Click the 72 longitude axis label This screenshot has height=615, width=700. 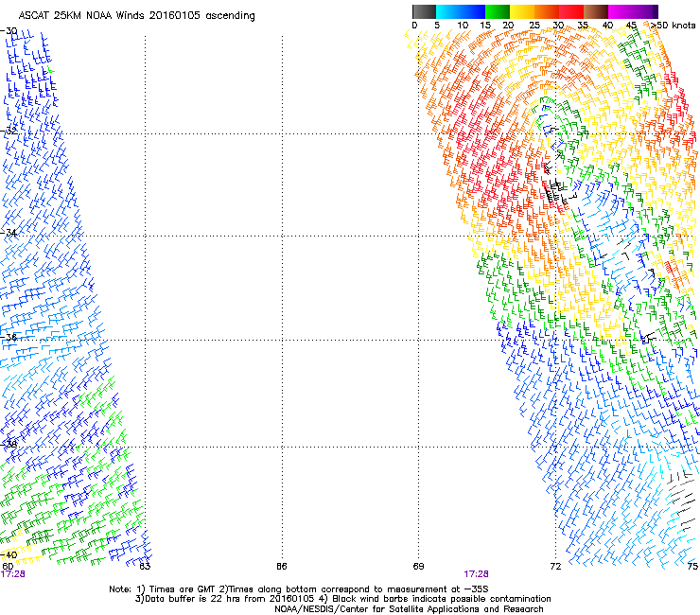pos(555,567)
